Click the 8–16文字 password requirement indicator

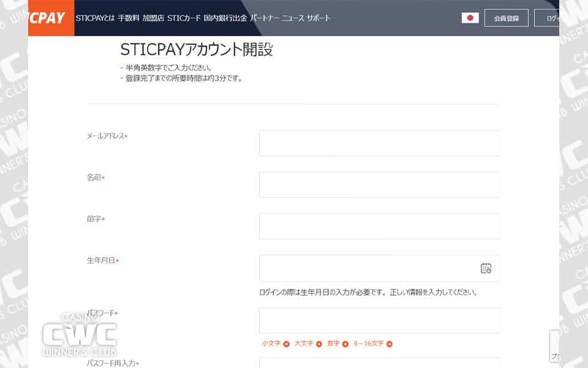pyautogui.click(x=373, y=343)
